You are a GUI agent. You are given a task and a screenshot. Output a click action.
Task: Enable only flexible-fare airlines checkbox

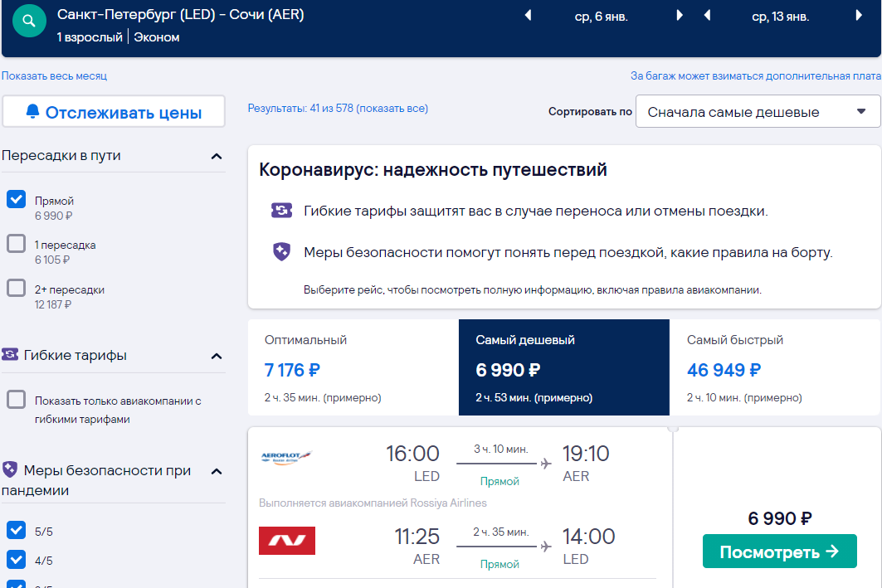coord(17,400)
